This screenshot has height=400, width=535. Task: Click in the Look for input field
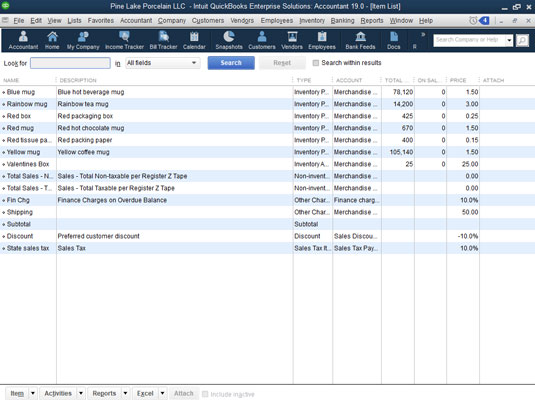(70, 63)
